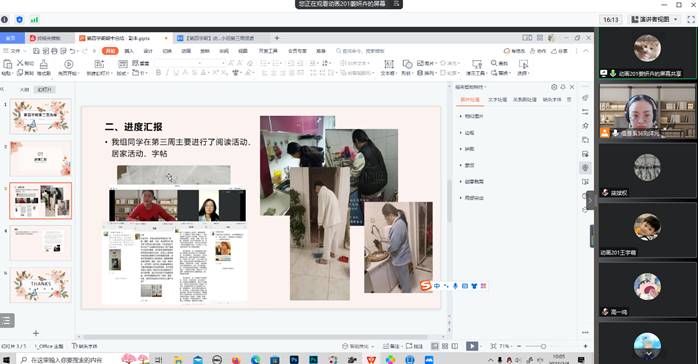Select the THANKS slide thumbnail
Screen dimensions: 698x364
41,285
